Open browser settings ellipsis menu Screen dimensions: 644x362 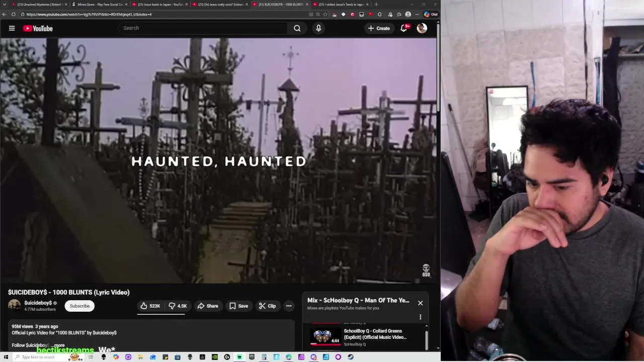pyautogui.click(x=417, y=14)
